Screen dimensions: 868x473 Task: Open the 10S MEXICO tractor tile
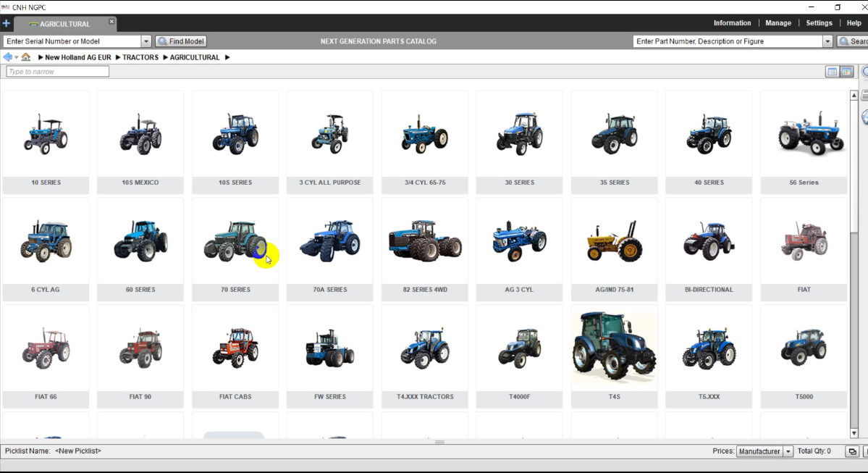coord(140,143)
